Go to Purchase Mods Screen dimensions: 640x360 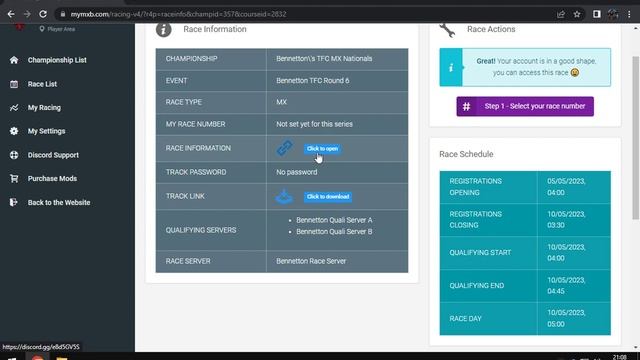52,178
